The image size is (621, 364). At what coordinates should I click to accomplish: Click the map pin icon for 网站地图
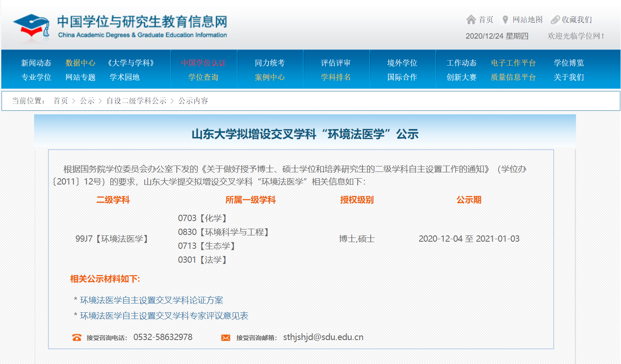tap(505, 20)
